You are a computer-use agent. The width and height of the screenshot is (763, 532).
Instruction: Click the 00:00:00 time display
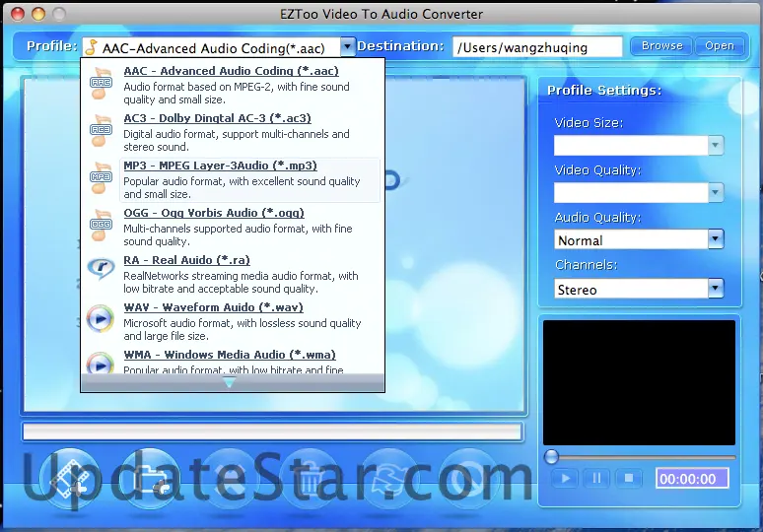692,479
